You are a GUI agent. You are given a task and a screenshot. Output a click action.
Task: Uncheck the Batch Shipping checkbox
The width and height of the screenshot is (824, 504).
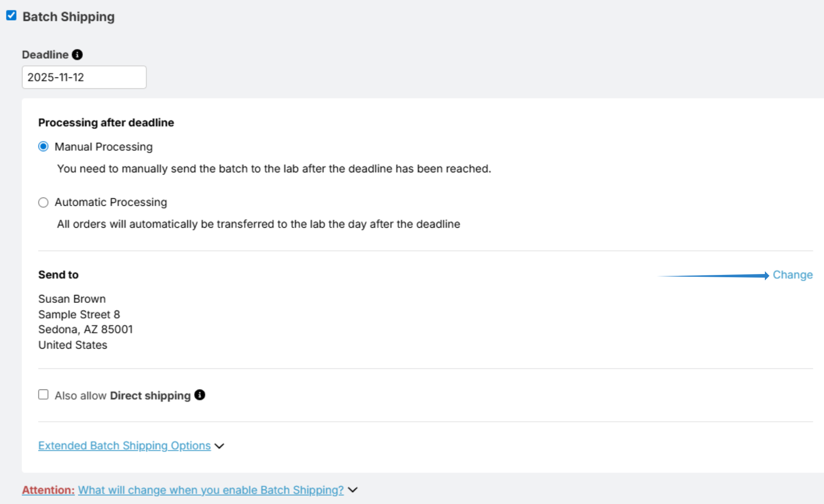click(11, 16)
